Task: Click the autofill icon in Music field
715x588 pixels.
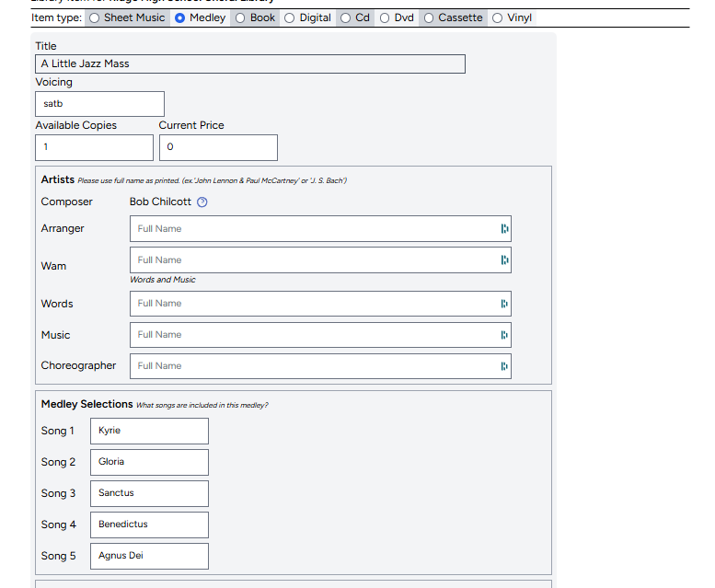Action: [x=504, y=335]
